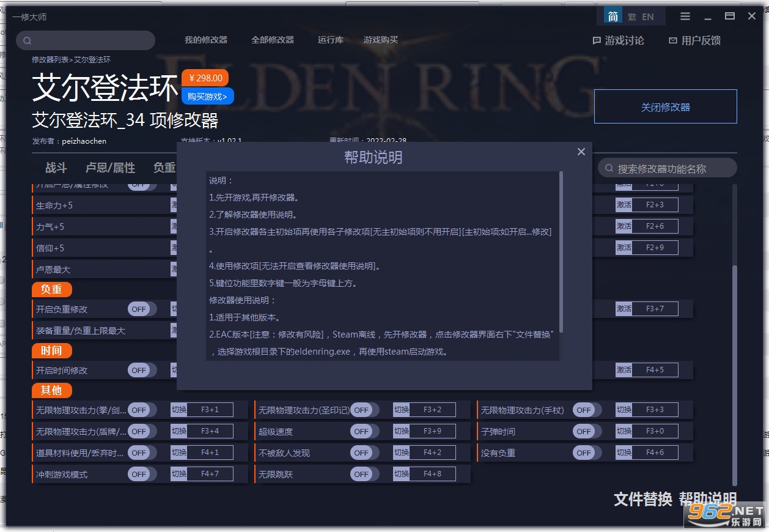Click 激活 button next to F2+3
This screenshot has width=769, height=532.
pos(624,205)
